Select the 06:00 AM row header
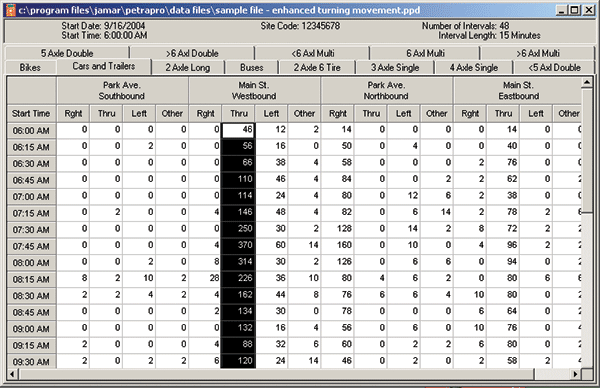The height and width of the screenshot is (388, 600). 31,130
